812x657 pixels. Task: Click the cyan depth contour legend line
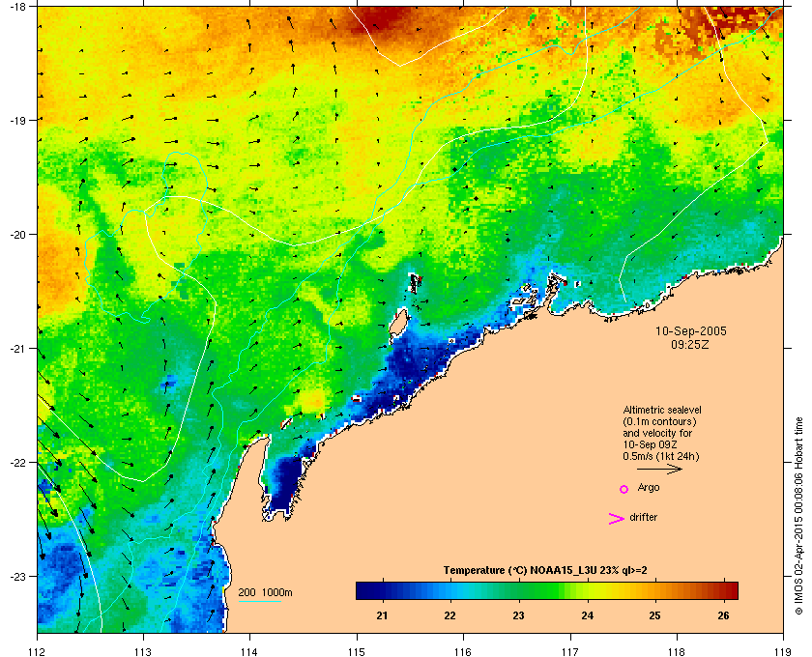pos(259,602)
